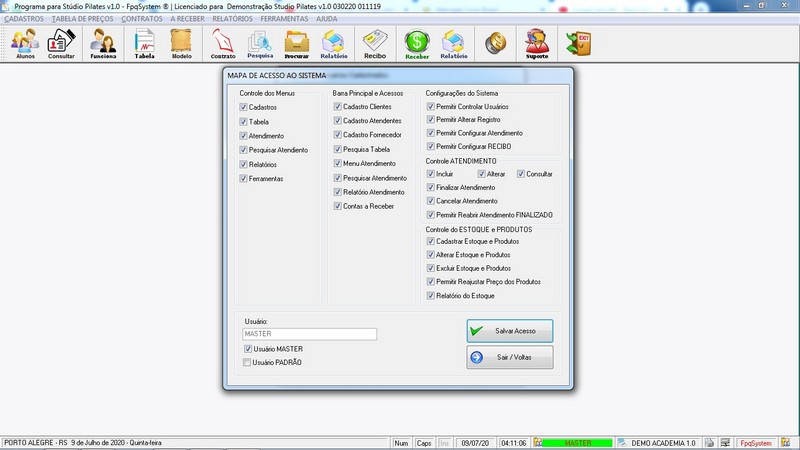800x450 pixels.
Task: Check the Usuário PADRÃO checkbox
Action: click(247, 362)
